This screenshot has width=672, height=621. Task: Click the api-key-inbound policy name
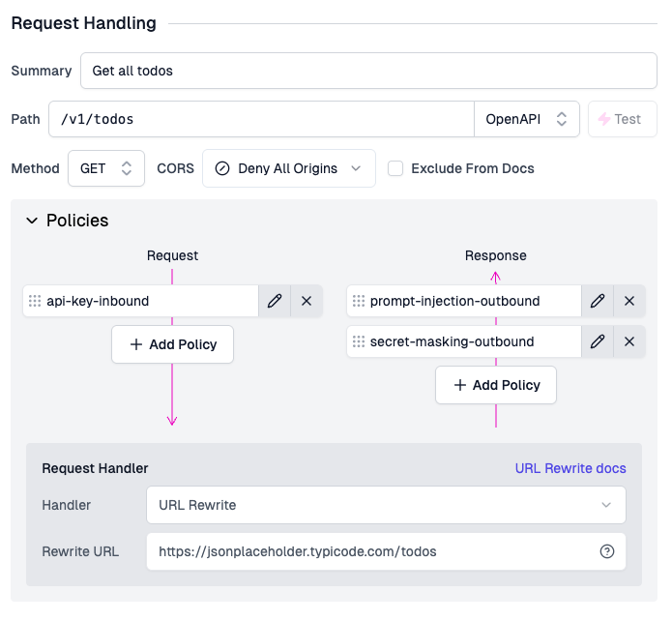pyautogui.click(x=98, y=301)
